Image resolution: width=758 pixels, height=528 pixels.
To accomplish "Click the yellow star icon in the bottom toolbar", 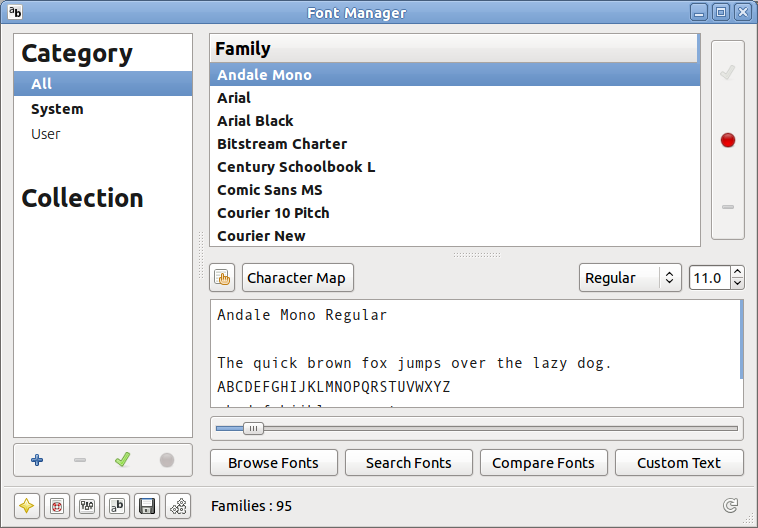I will [x=27, y=506].
